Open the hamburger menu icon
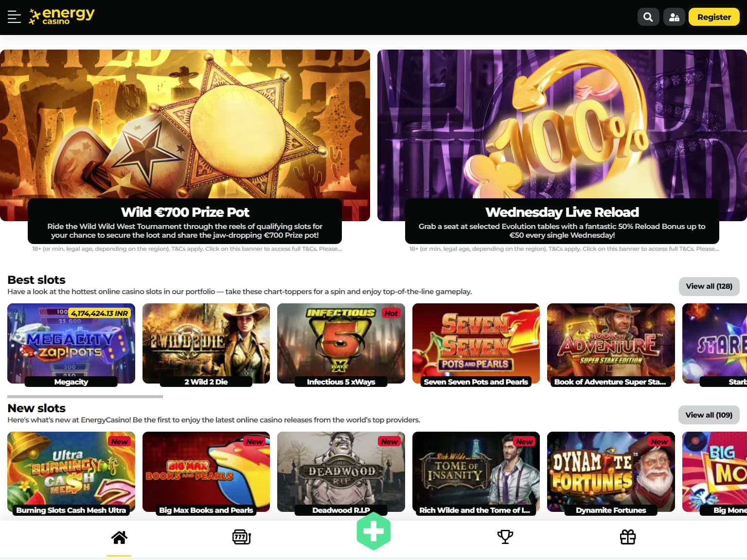The width and height of the screenshot is (747, 560). [x=14, y=17]
